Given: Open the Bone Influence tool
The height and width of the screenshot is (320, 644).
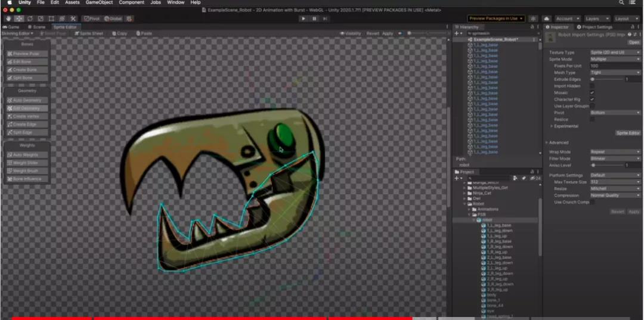Looking at the screenshot, I should (x=27, y=179).
